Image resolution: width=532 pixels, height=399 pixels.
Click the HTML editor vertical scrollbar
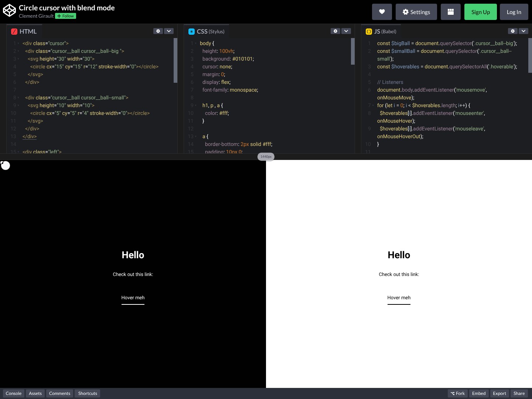click(175, 61)
